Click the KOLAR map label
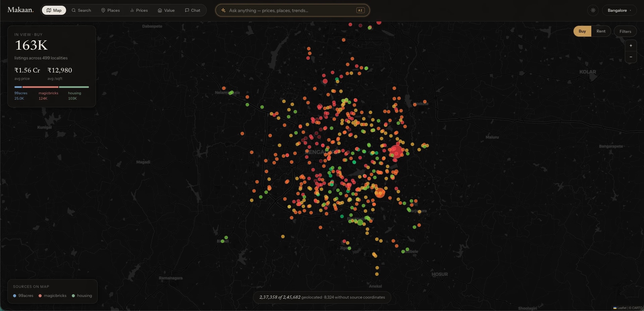The width and height of the screenshot is (644, 311). (588, 72)
